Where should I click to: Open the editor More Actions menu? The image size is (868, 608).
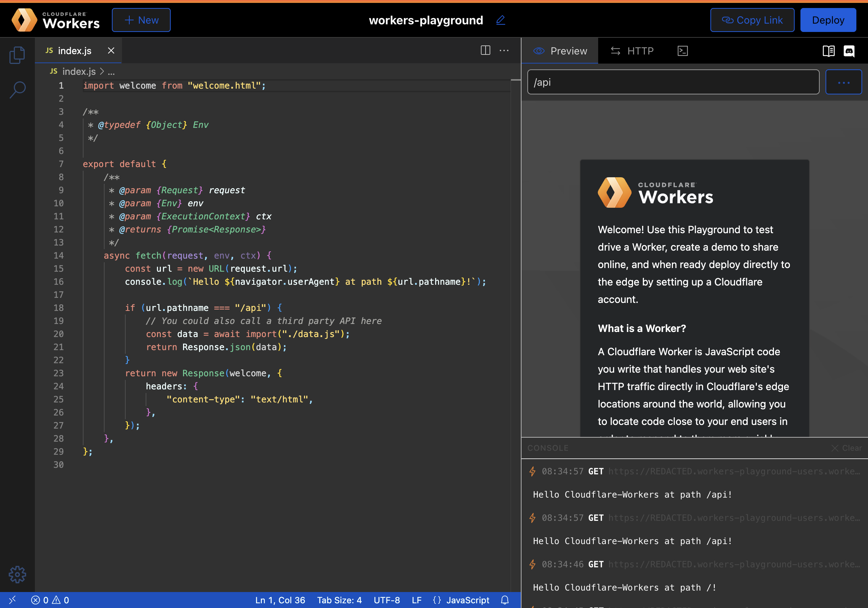(504, 50)
